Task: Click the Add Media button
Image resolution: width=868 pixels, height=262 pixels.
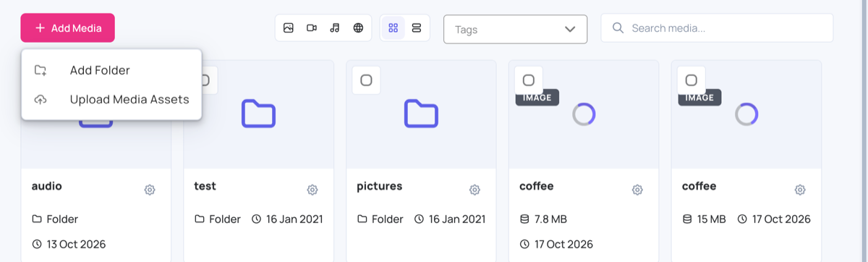Action: coord(67,28)
